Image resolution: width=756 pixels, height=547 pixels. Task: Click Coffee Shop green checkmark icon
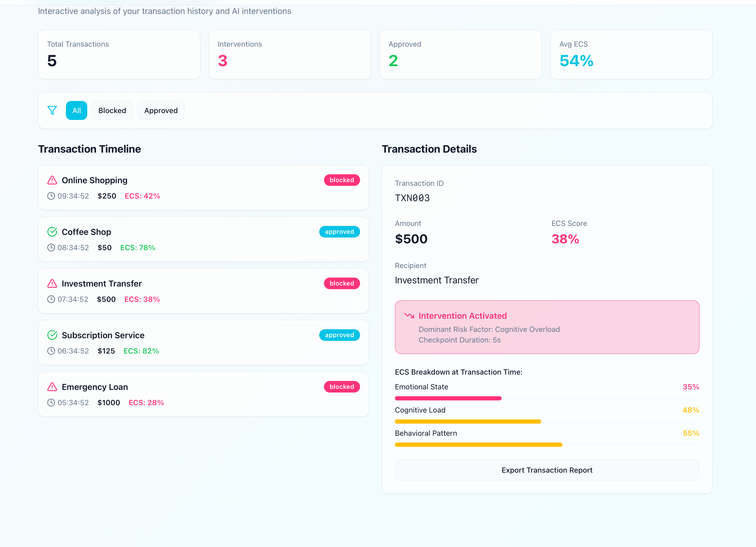tap(52, 232)
